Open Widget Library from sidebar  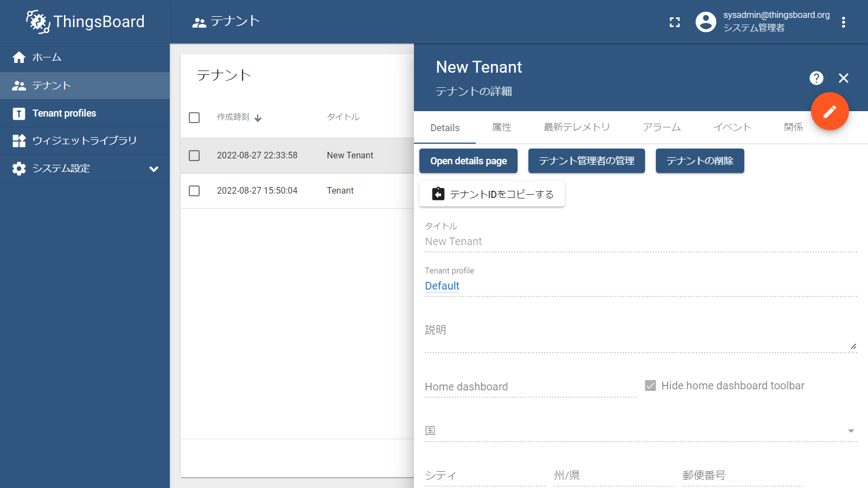[x=85, y=141]
